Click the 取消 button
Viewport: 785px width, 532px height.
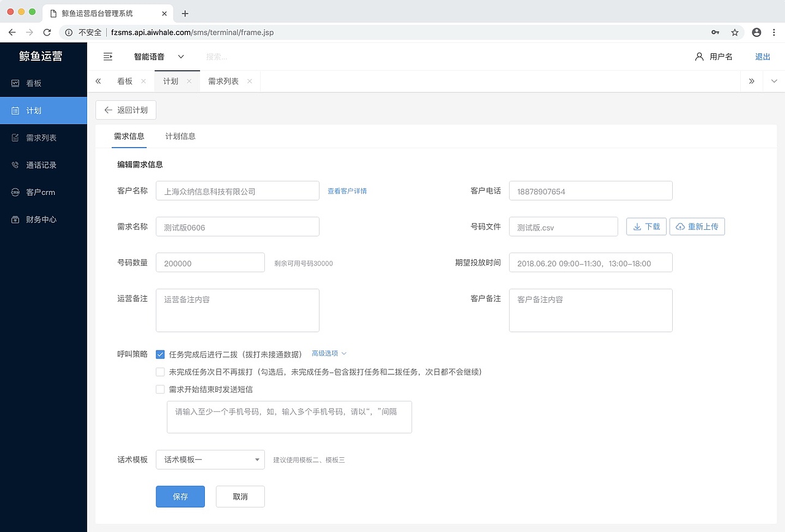point(240,496)
